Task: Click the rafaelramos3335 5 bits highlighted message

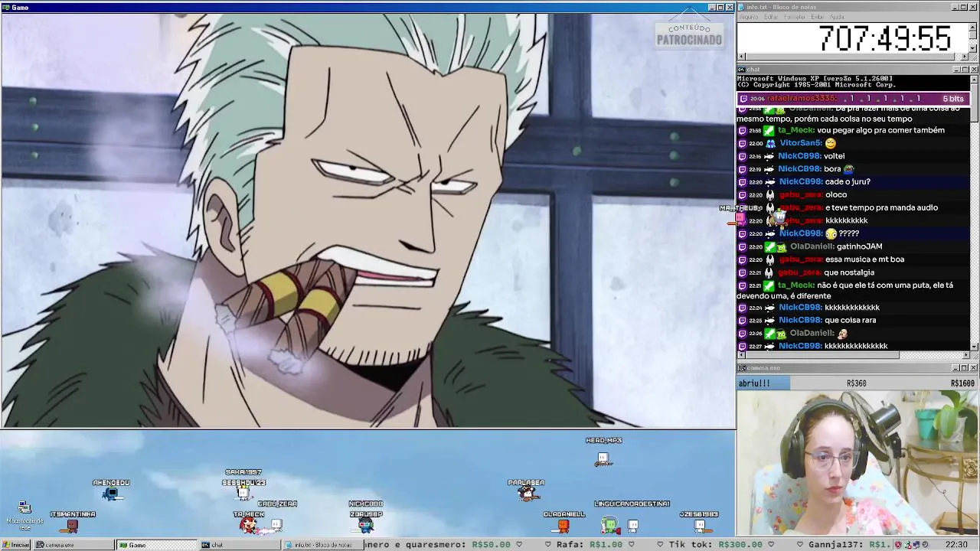Action: click(x=853, y=99)
